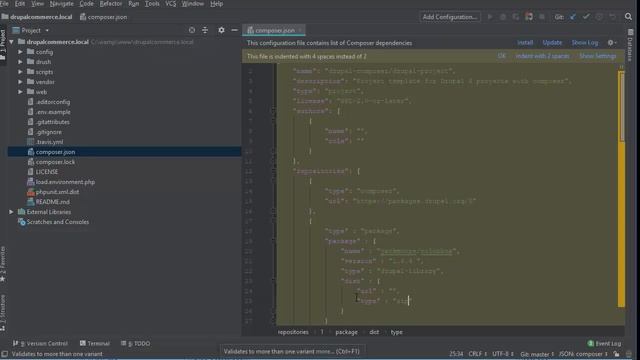Expand the scripts folder
The image size is (640, 360).
[20, 72]
